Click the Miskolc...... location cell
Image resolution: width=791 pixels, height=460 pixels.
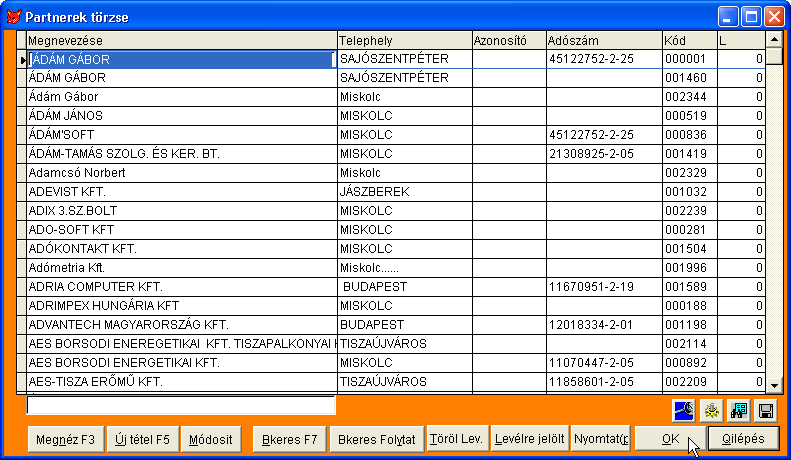click(x=405, y=268)
